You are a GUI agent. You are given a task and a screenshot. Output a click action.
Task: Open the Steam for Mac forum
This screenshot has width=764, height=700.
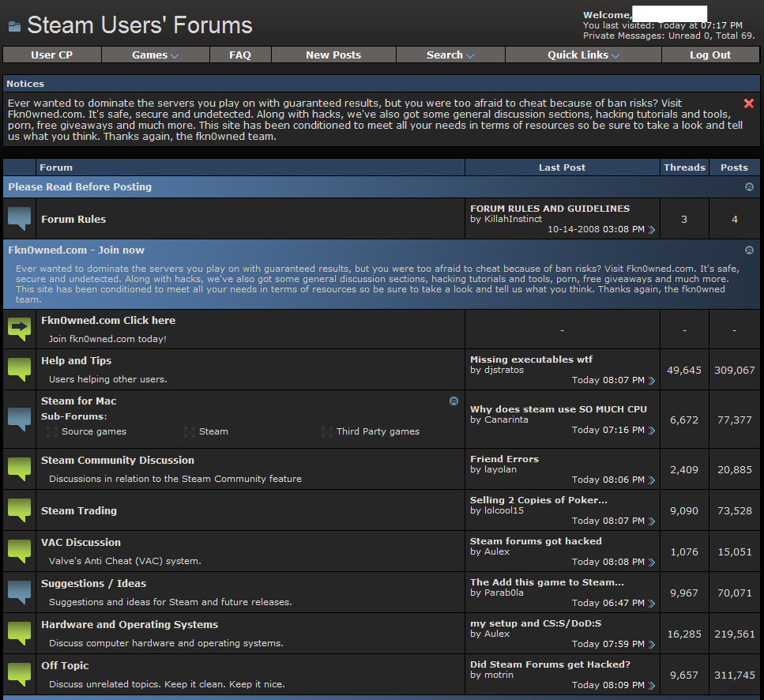(78, 401)
